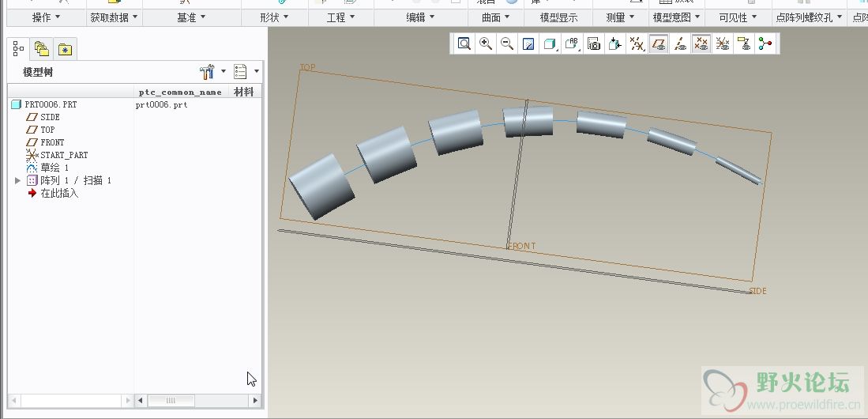Select 草绘 1 in the model tree
The image size is (868, 419).
click(x=54, y=168)
